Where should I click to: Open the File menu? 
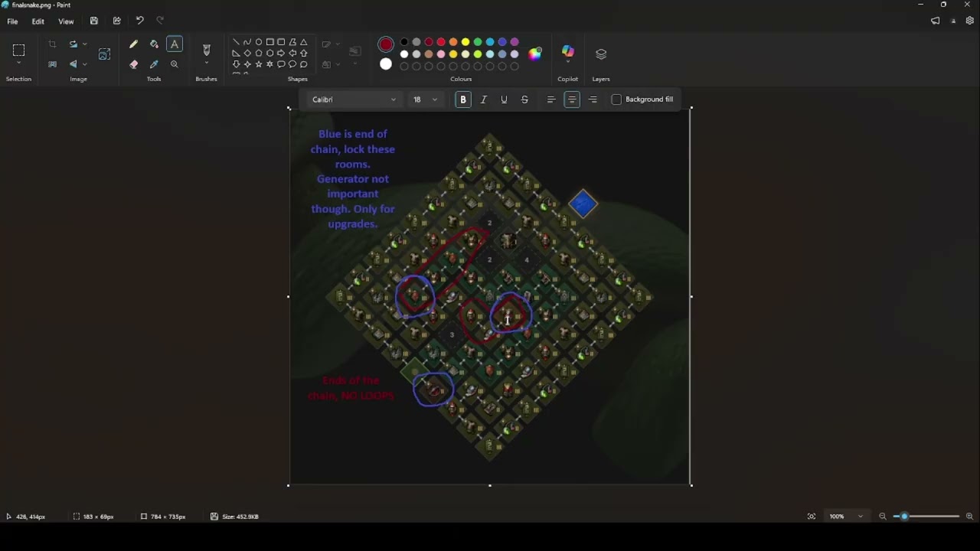tap(12, 21)
